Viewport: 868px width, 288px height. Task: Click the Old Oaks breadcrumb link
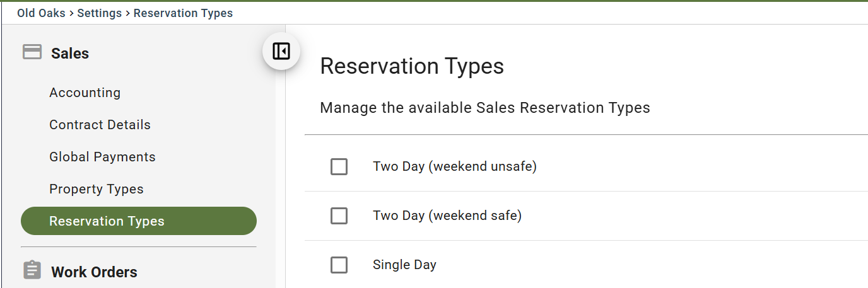pyautogui.click(x=41, y=13)
